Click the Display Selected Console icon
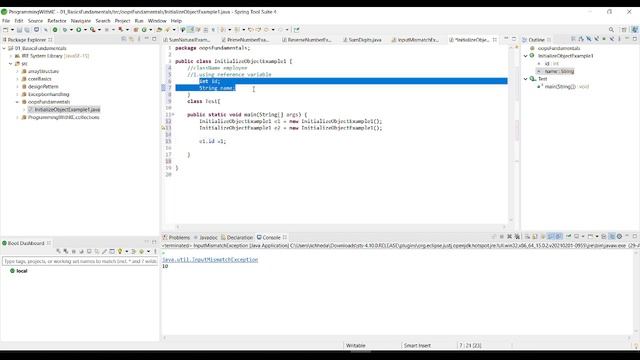This screenshot has width=640, height=360. pos(577,236)
